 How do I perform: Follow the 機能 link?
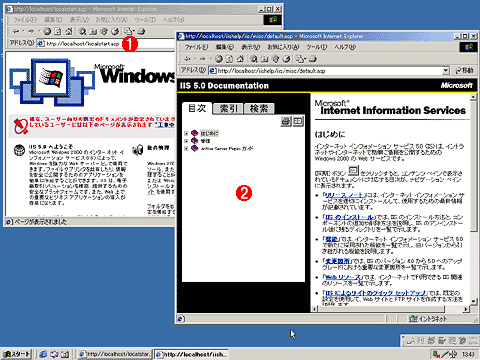tap(332, 239)
